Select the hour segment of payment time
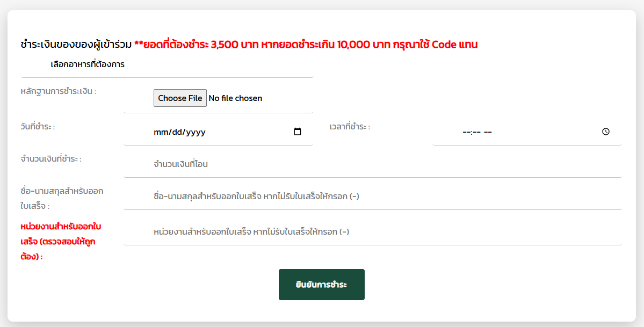644x327 pixels. click(x=466, y=132)
